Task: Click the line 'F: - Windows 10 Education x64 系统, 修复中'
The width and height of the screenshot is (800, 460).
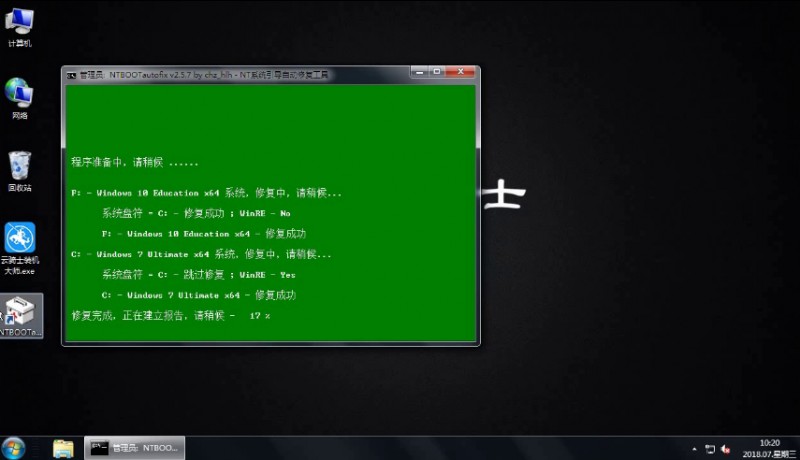Action: [206, 193]
